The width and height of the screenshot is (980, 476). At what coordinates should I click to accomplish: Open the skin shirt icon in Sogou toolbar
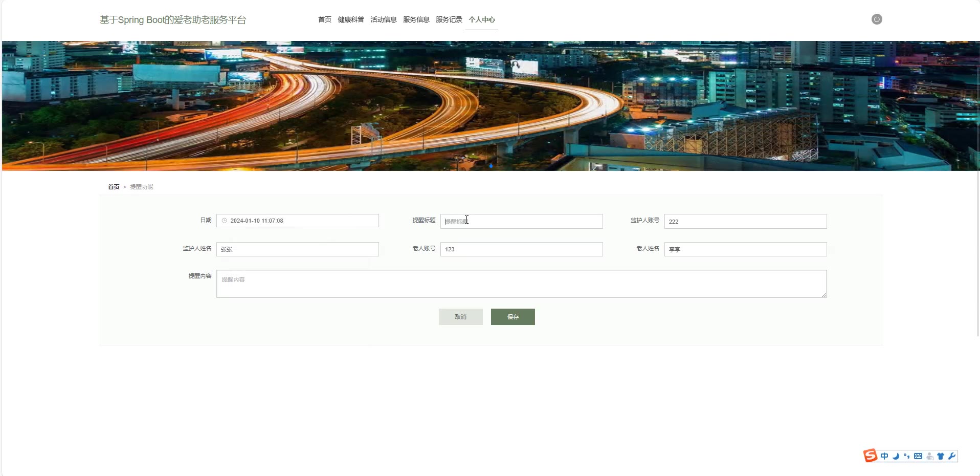click(x=941, y=456)
